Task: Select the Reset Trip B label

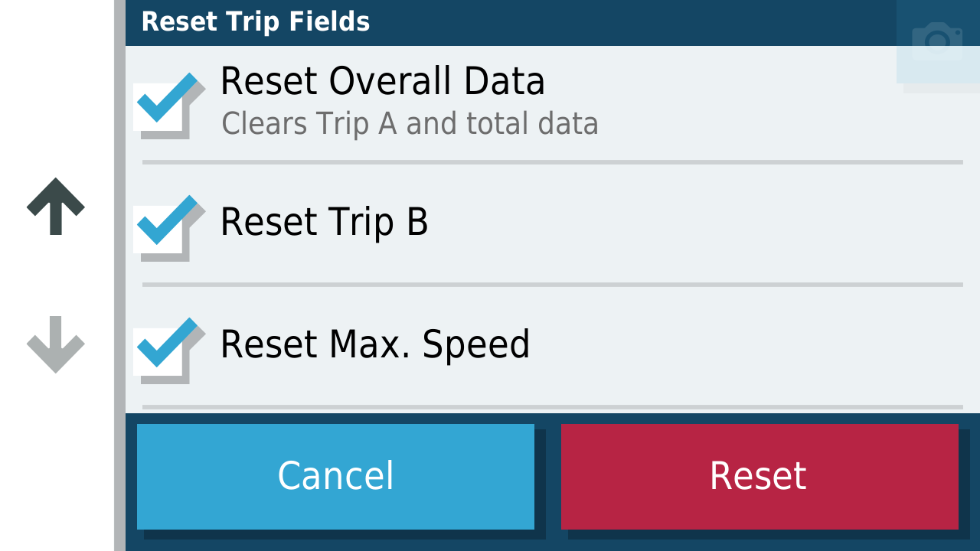Action: pyautogui.click(x=324, y=222)
